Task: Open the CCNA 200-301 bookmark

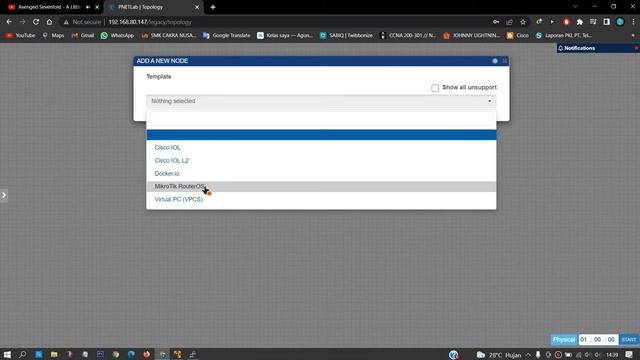Action: pyautogui.click(x=408, y=36)
